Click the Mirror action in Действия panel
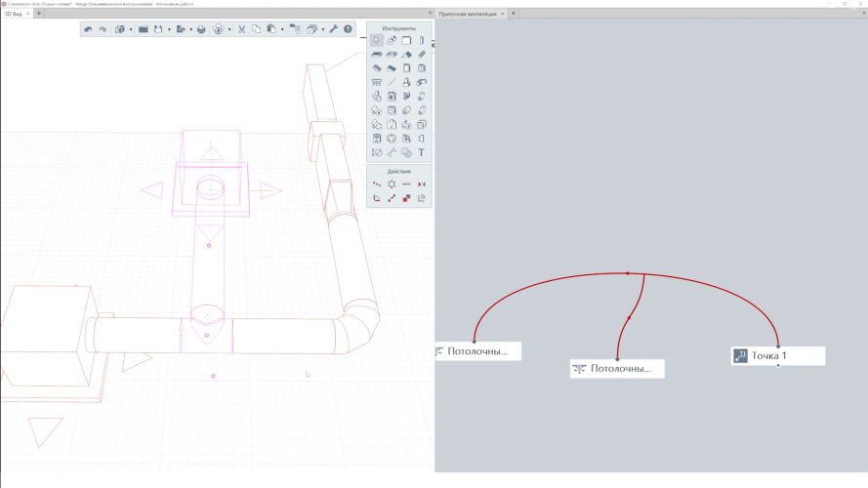Image resolution: width=868 pixels, height=488 pixels. [x=422, y=183]
